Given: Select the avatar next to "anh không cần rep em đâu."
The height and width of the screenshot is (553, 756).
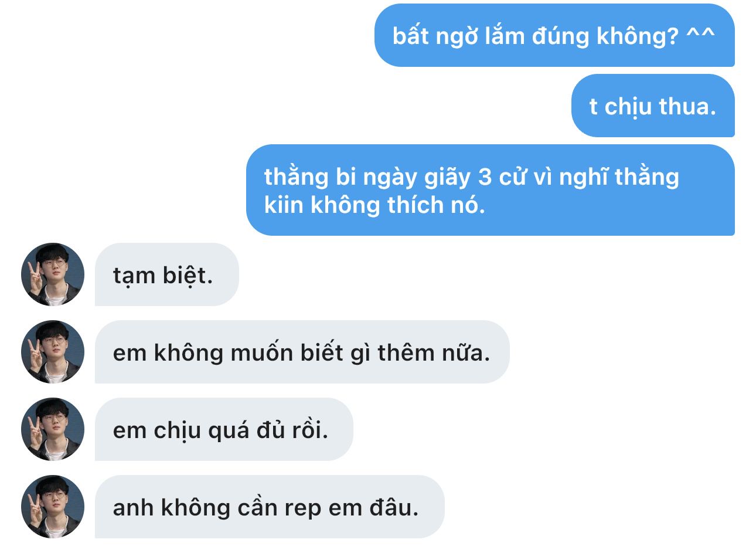Looking at the screenshot, I should coord(53,507).
